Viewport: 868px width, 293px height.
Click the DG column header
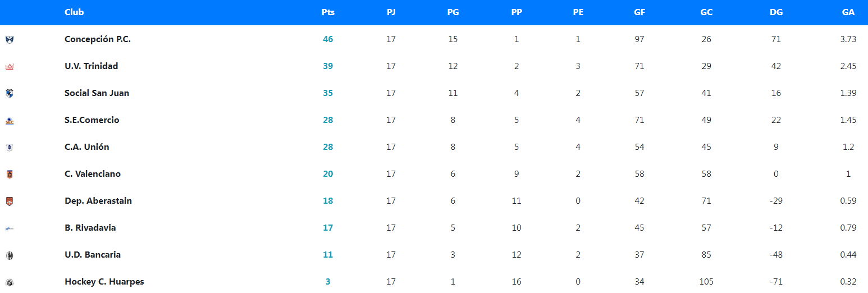[x=776, y=12]
